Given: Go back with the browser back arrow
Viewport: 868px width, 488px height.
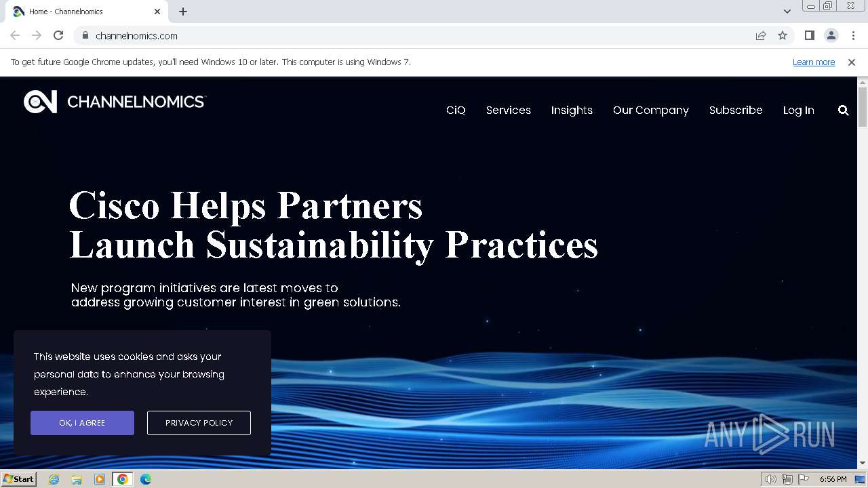Looking at the screenshot, I should click(x=15, y=35).
